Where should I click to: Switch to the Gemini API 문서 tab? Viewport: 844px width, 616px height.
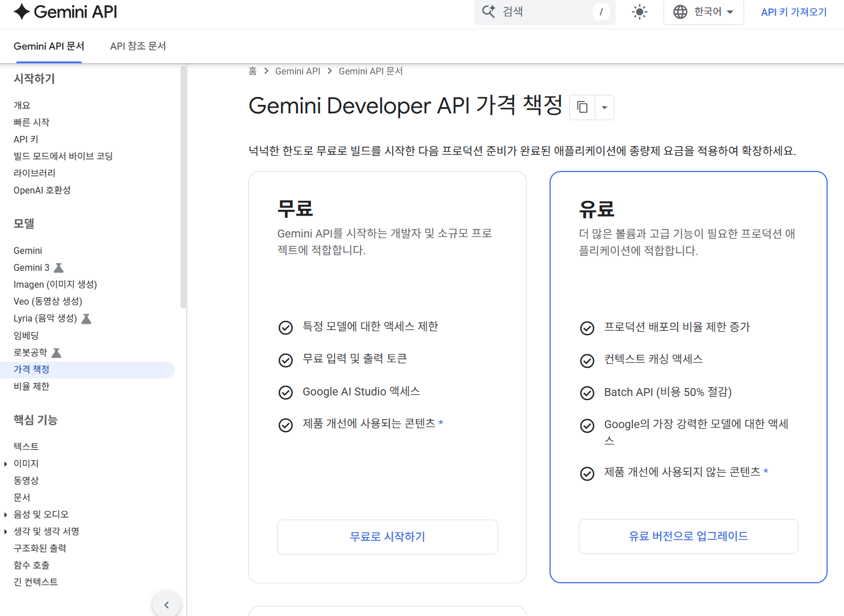pos(49,46)
